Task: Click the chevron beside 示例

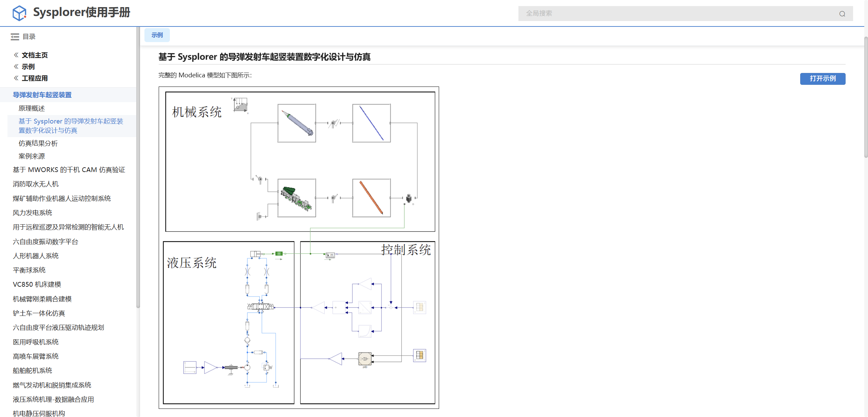Action: pyautogui.click(x=16, y=67)
